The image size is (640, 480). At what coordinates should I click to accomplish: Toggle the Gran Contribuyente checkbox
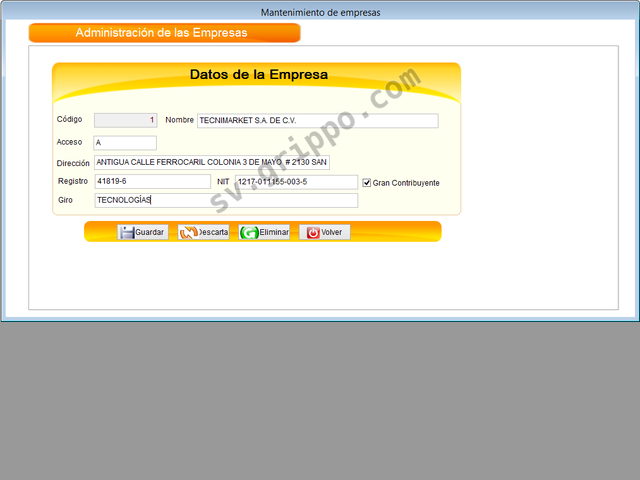pos(367,183)
